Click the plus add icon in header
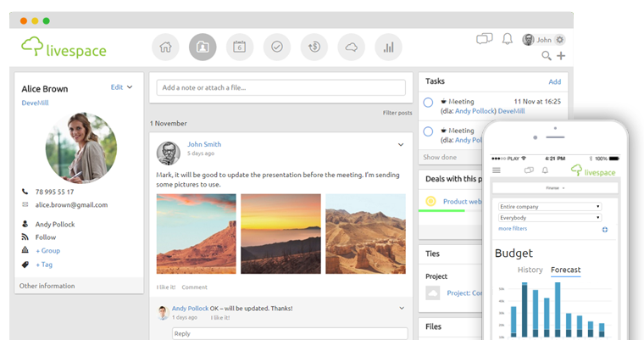This screenshot has width=644, height=340. pyautogui.click(x=561, y=55)
